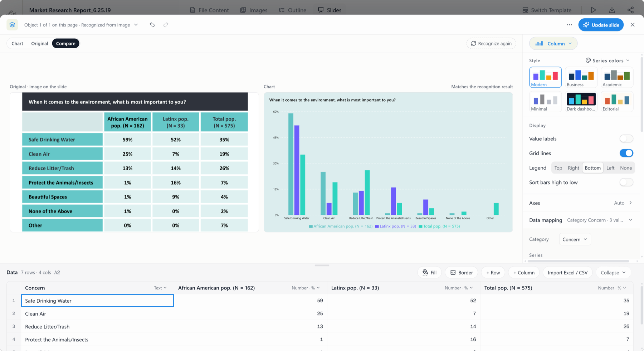644x351 pixels.
Task: Click the Border button
Action: click(462, 272)
